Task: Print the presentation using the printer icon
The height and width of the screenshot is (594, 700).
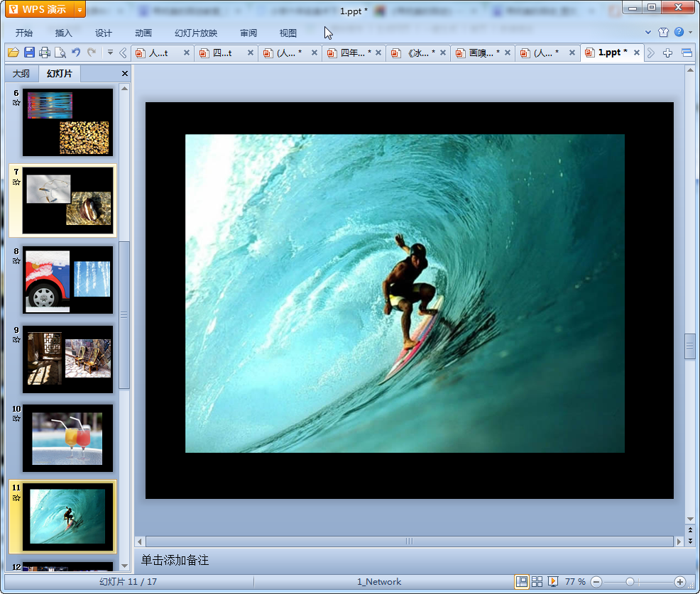Action: (x=45, y=53)
